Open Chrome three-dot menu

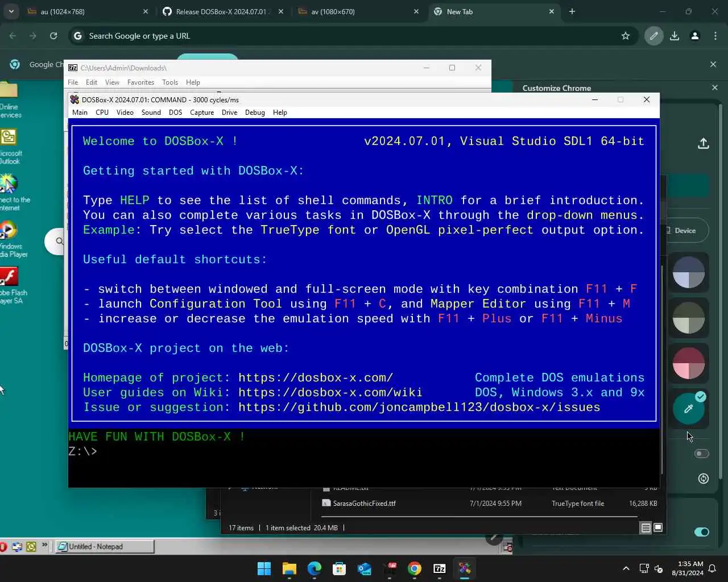click(715, 36)
